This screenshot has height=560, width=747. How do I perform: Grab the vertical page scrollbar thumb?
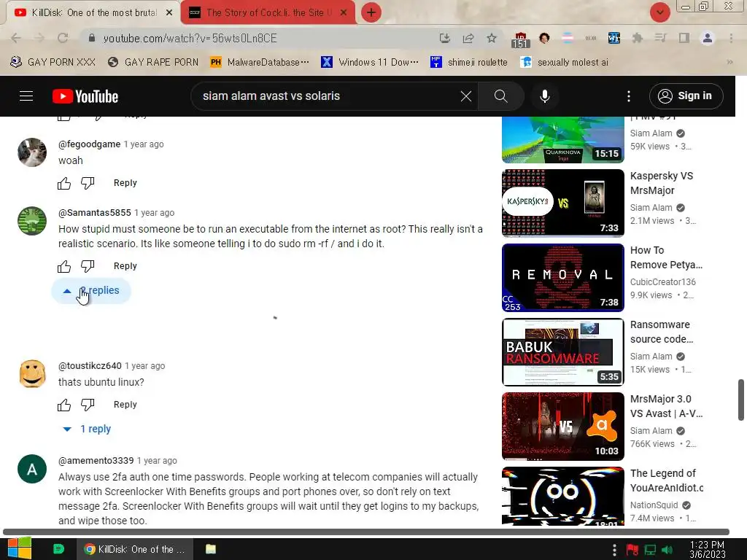(x=741, y=400)
